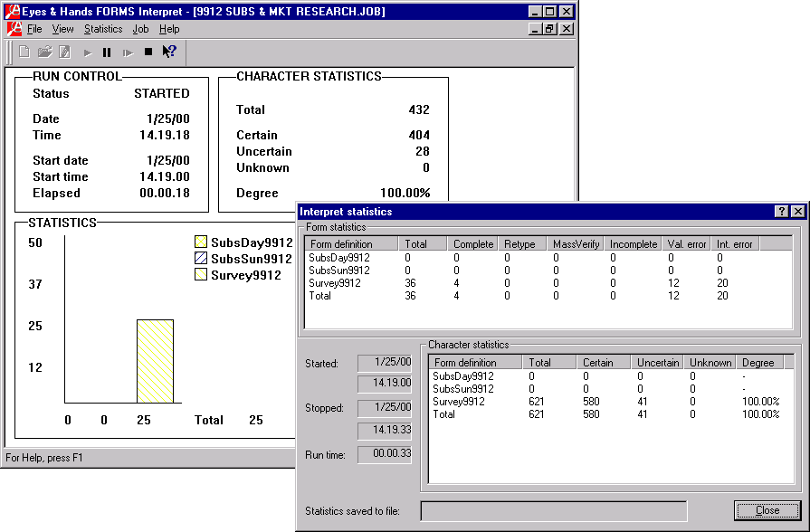Open the View menu

click(62, 29)
